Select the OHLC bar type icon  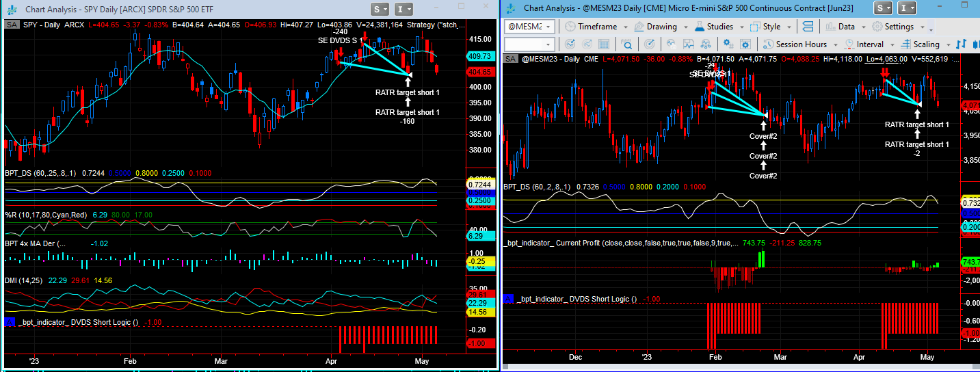[x=962, y=44]
